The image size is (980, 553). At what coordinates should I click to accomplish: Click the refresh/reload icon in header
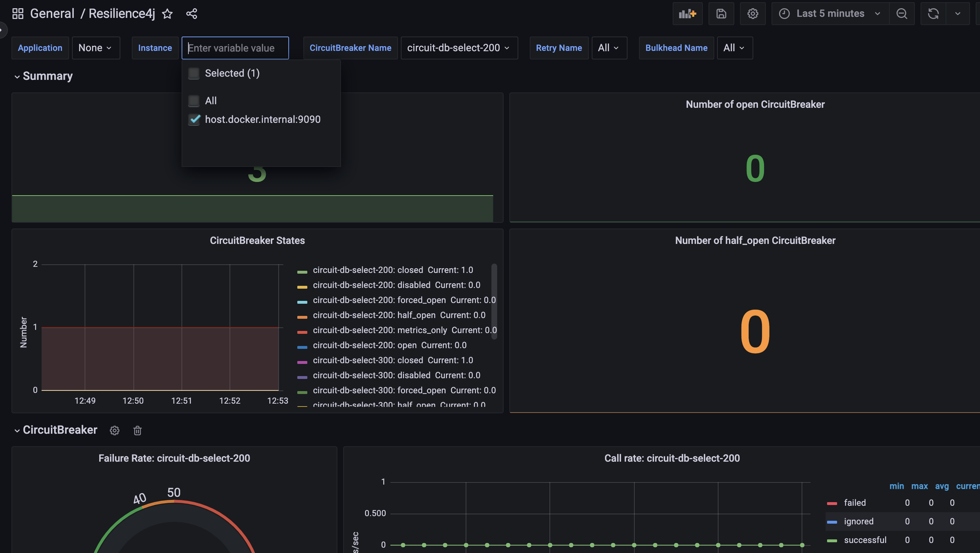[933, 13]
